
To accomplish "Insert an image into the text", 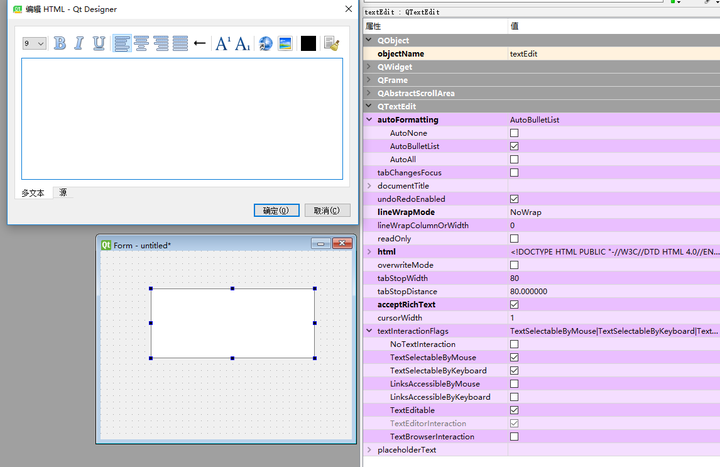I will click(x=285, y=43).
